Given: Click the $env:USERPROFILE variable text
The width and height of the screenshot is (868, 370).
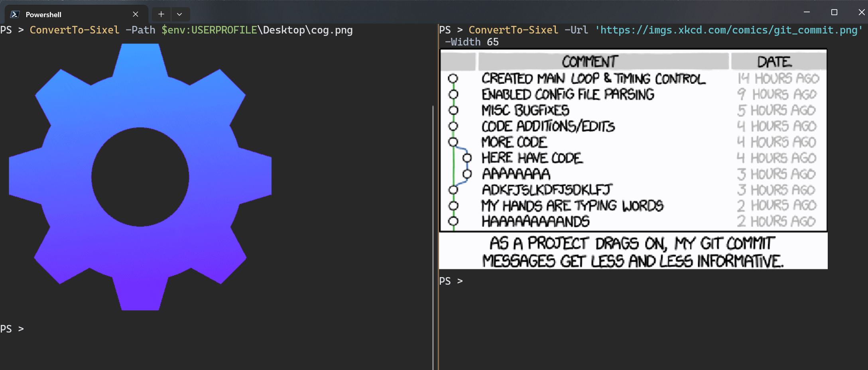Looking at the screenshot, I should pyautogui.click(x=209, y=30).
